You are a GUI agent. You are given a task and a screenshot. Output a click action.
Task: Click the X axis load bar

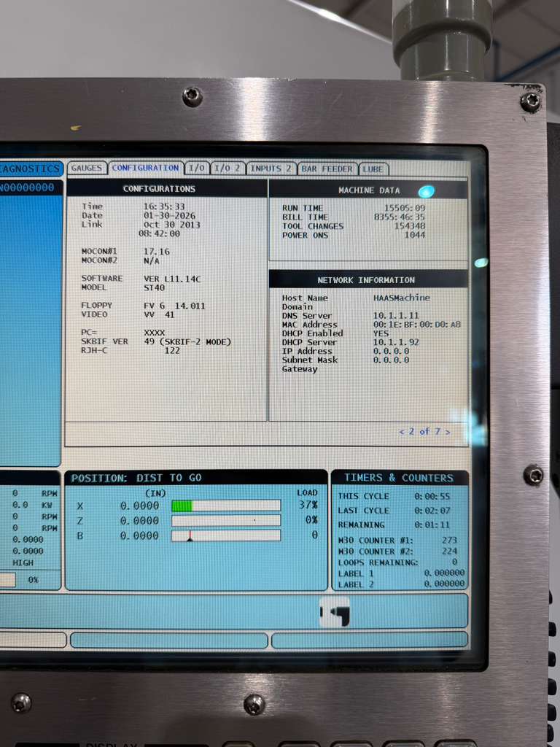(x=225, y=506)
